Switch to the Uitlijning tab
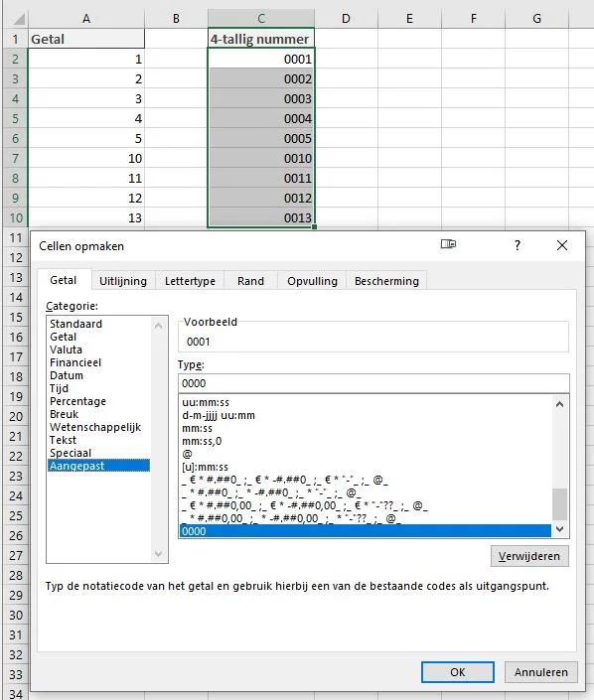The image size is (594, 700). (x=123, y=281)
